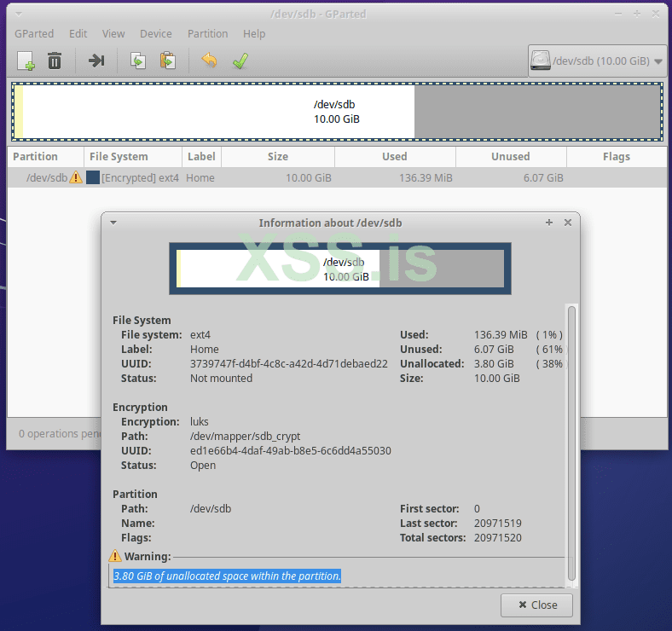Screen dimensions: 672x631
Task: Click the Home label cell in table
Action: (200, 177)
